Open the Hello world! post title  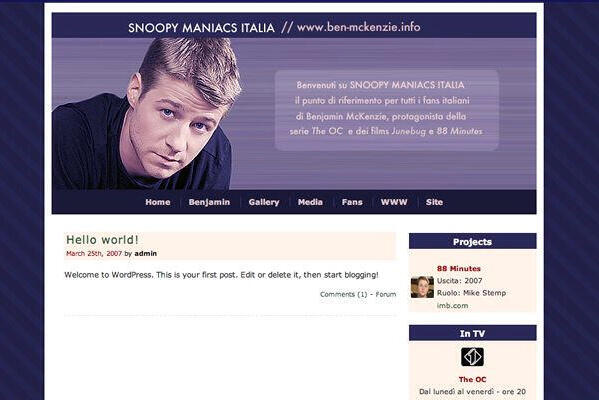pos(102,240)
